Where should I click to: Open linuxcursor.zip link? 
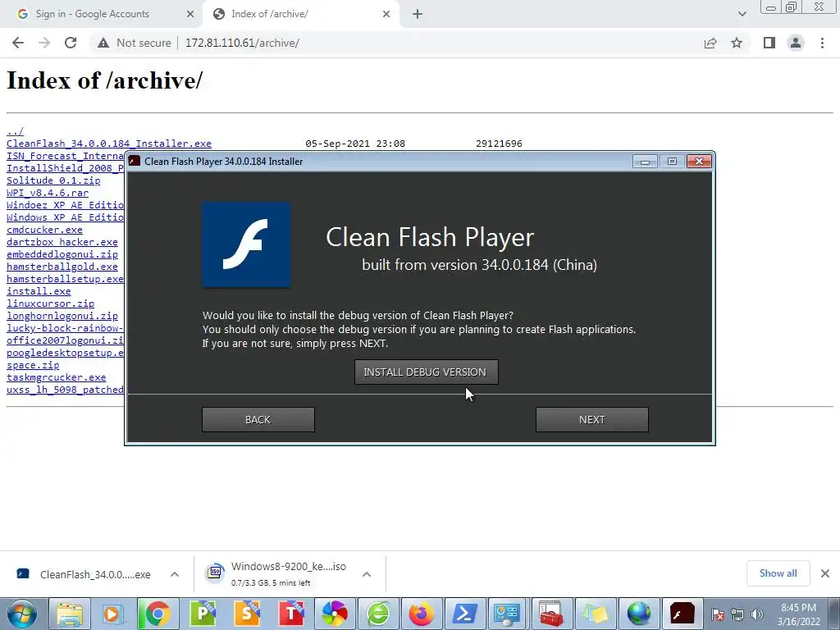[x=50, y=304]
